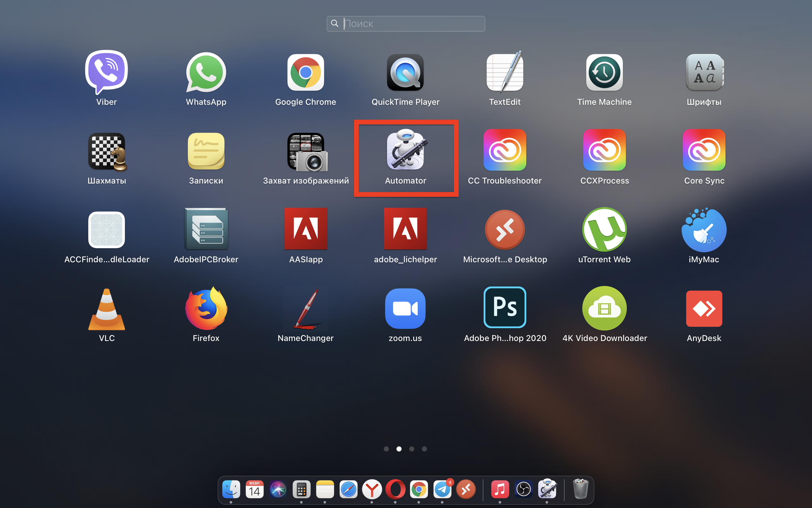The height and width of the screenshot is (508, 812).
Task: Open the CCXProcess app
Action: (604, 150)
